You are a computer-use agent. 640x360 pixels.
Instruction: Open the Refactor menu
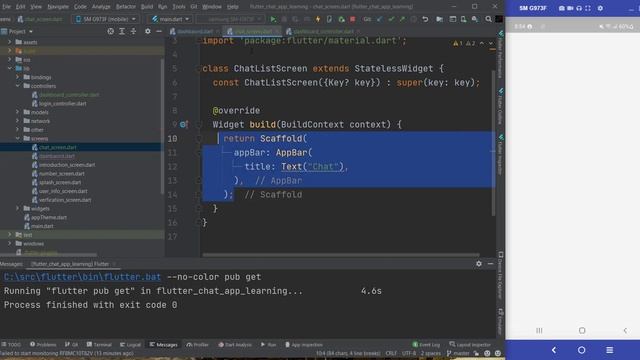[126, 7]
